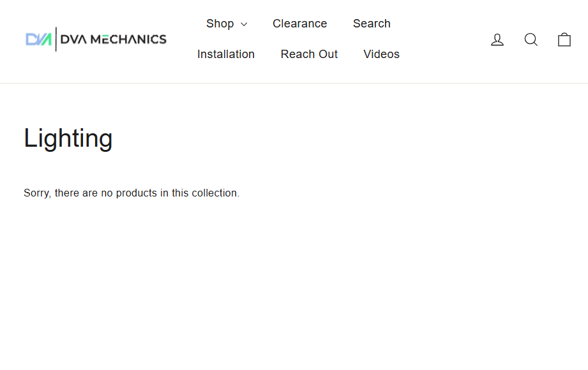Expand the Shop dropdown chevron
588x370 pixels.
pyautogui.click(x=244, y=25)
